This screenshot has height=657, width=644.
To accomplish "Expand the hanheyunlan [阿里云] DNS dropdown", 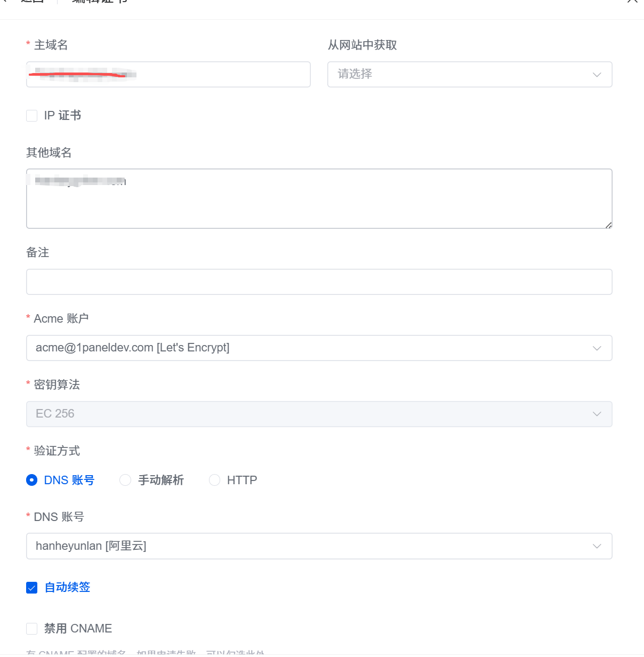I will [319, 546].
